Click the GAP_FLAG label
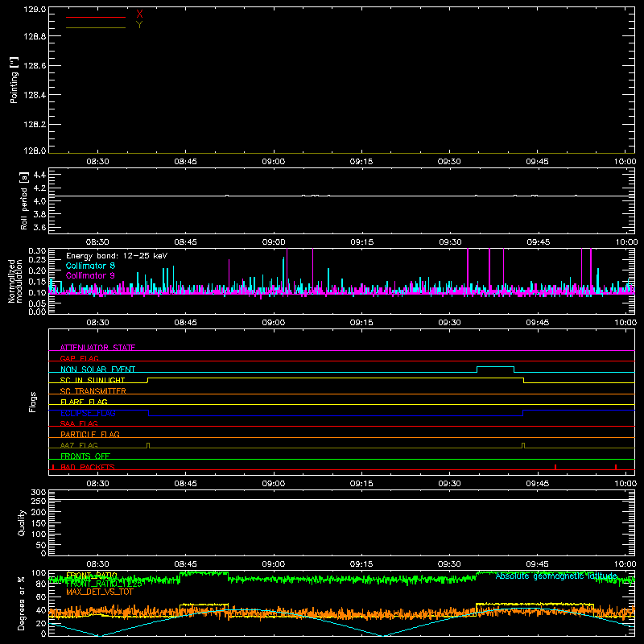 tap(79, 358)
